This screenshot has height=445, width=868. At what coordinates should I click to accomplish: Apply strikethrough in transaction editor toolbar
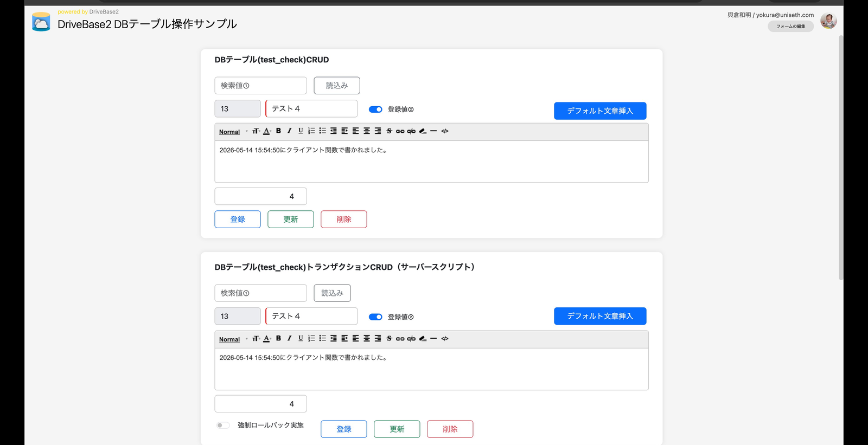[x=389, y=338]
